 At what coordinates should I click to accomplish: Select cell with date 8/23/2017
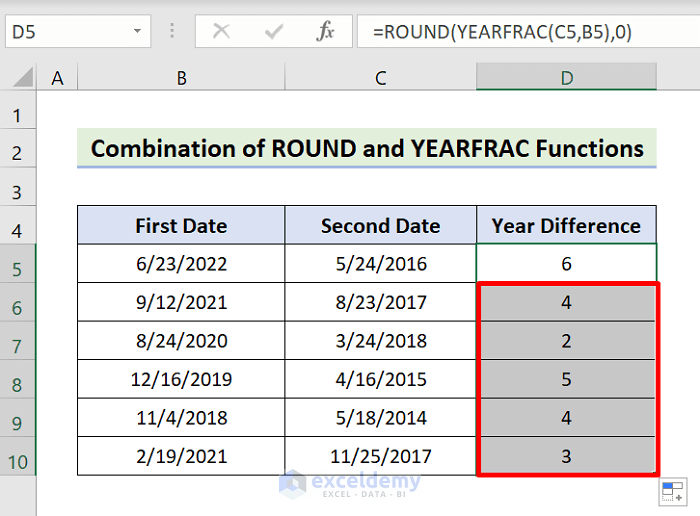(x=380, y=302)
